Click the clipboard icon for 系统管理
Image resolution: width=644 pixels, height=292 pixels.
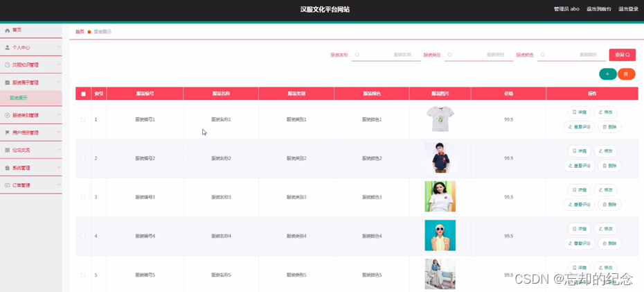tap(7, 169)
